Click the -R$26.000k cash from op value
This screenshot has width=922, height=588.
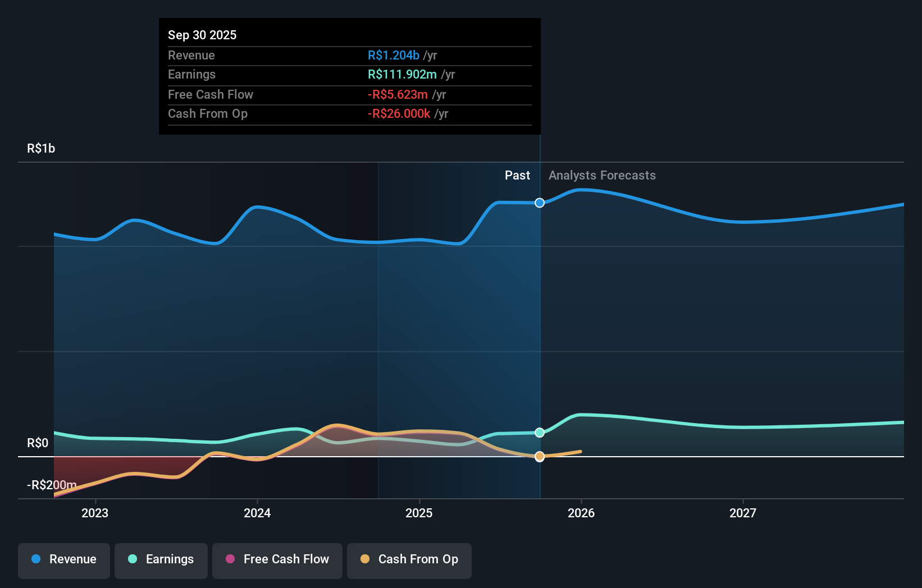pyautogui.click(x=399, y=114)
